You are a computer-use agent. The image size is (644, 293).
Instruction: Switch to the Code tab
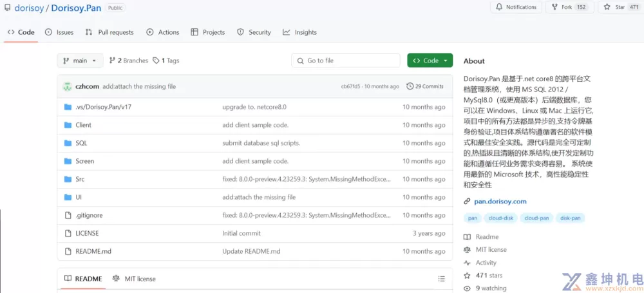point(21,32)
